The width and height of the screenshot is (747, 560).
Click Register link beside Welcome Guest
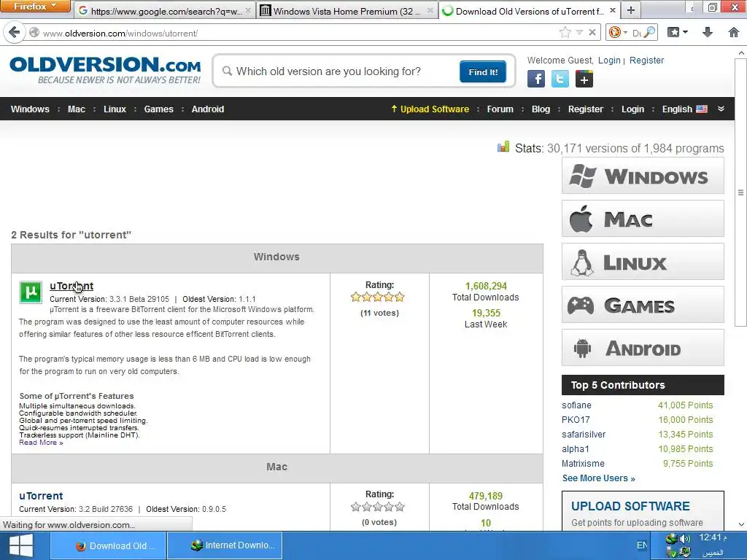(x=646, y=61)
